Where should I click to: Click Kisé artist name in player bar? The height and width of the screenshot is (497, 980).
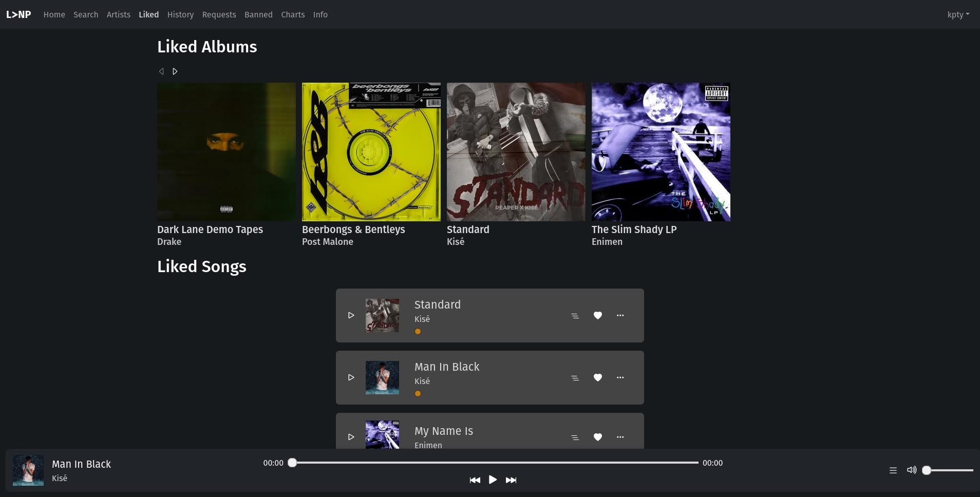60,479
